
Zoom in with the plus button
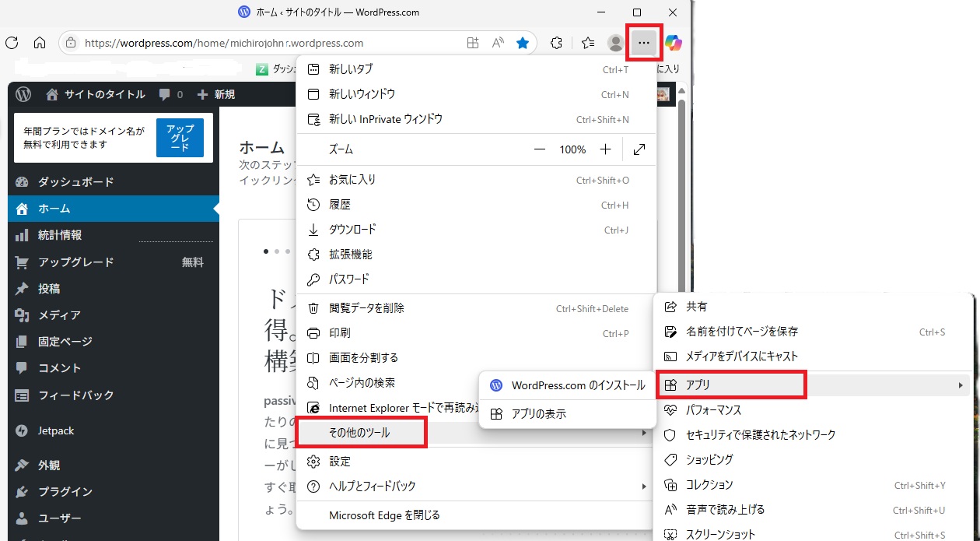click(606, 149)
